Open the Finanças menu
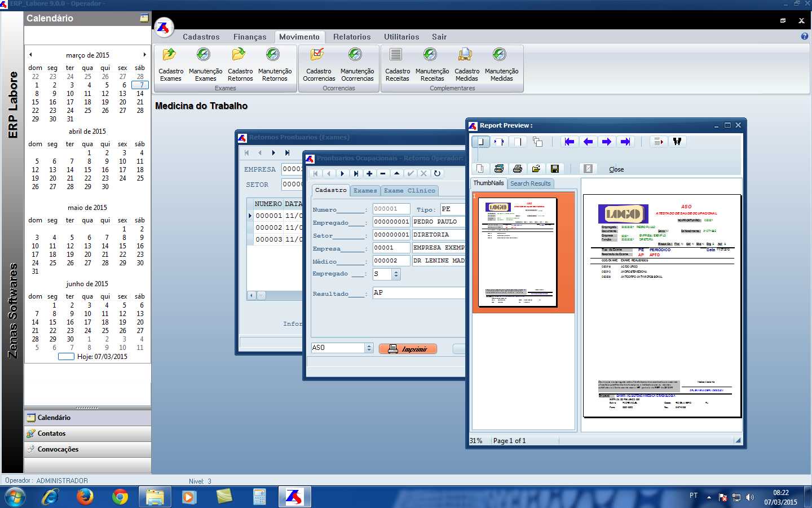 coord(250,37)
